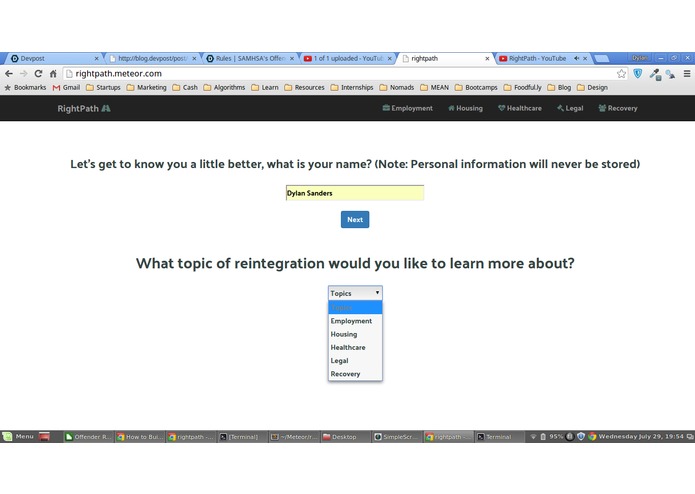Open the Learn bookmark folder
Image resolution: width=695 pixels, height=494 pixels.
[x=265, y=87]
